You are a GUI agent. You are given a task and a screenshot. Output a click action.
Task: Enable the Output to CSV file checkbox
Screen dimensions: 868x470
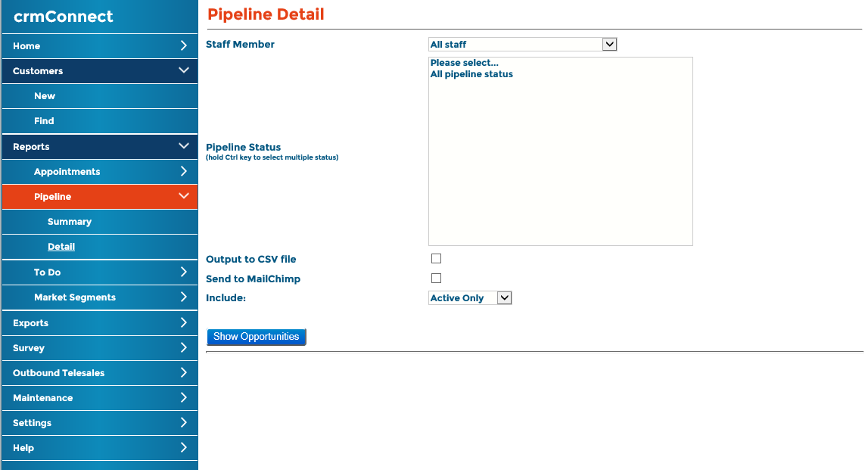tap(436, 259)
